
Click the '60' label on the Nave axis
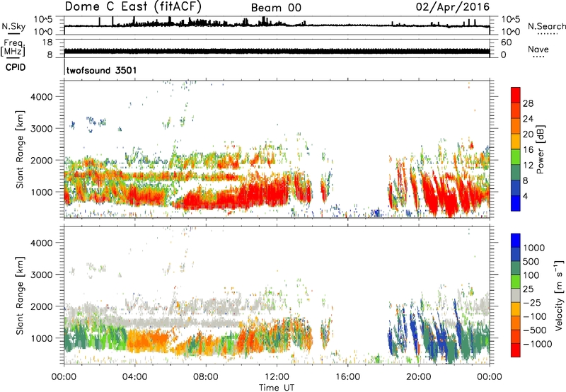pos(506,42)
